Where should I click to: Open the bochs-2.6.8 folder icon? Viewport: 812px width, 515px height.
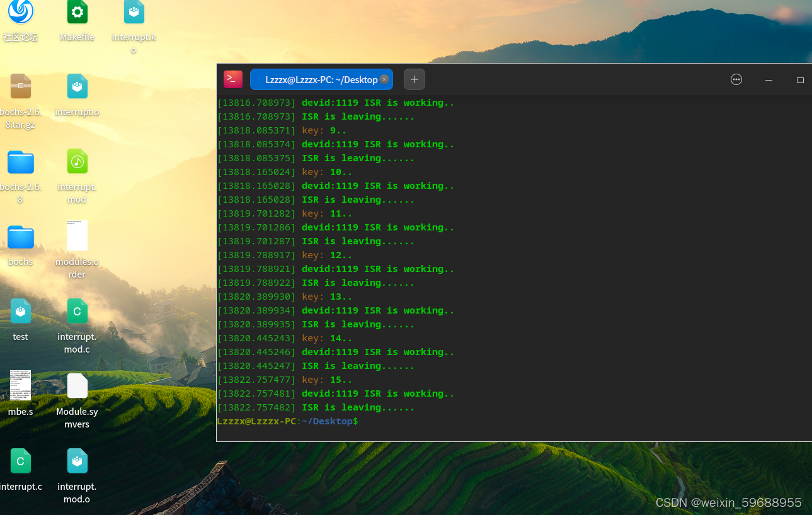[20, 162]
